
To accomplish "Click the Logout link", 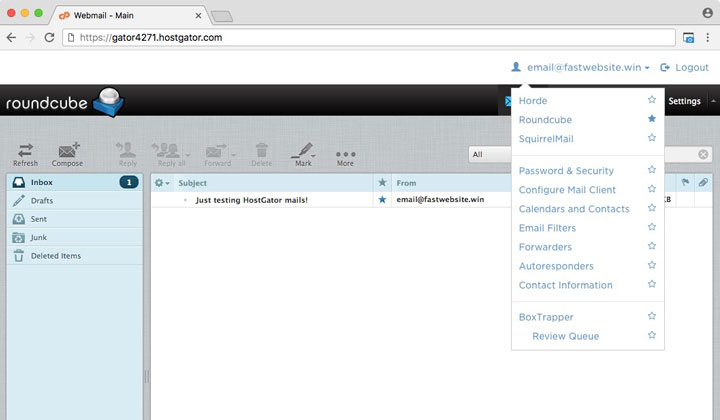I will 685,67.
